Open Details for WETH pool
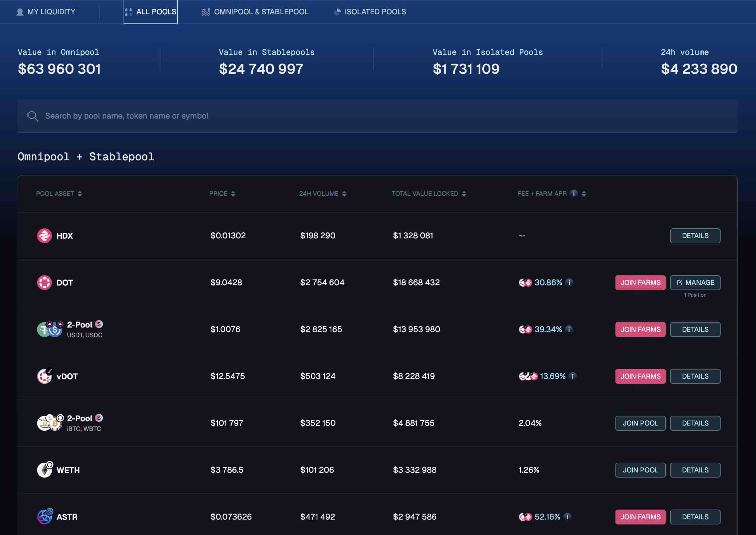The height and width of the screenshot is (535, 756). click(695, 470)
